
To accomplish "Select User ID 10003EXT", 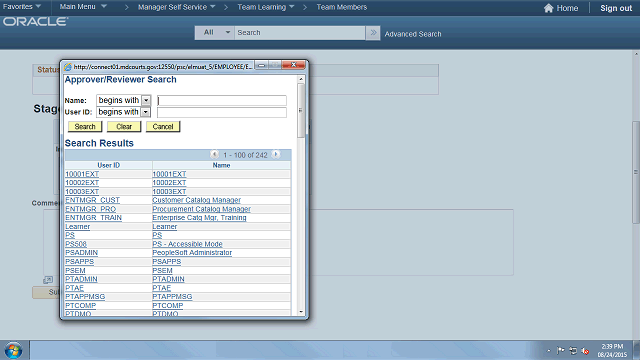I will 82,191.
